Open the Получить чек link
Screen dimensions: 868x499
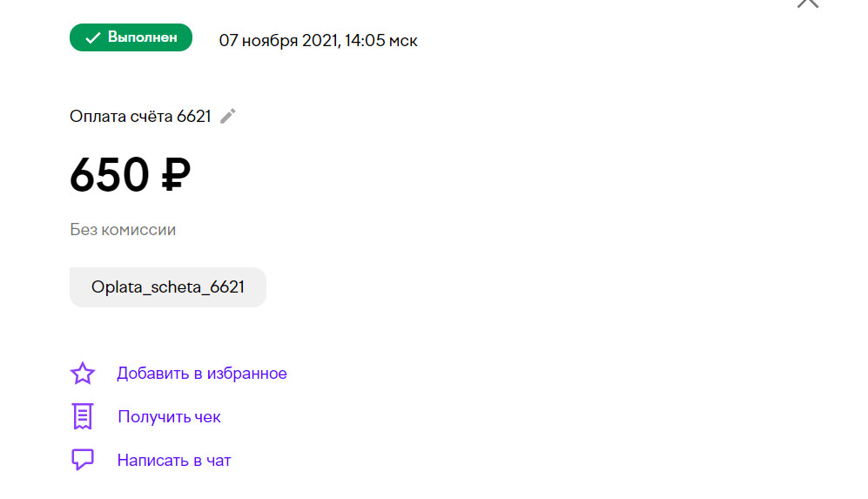pos(170,416)
